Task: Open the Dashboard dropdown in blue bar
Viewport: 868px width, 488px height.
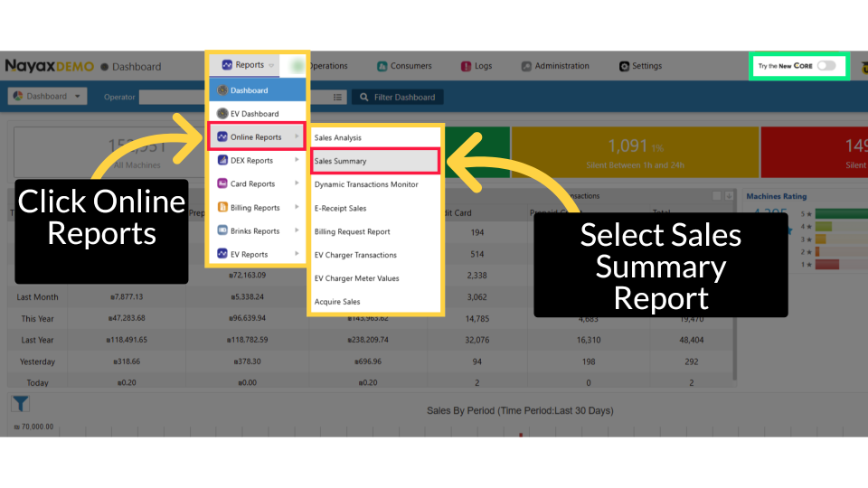Action: [47, 97]
